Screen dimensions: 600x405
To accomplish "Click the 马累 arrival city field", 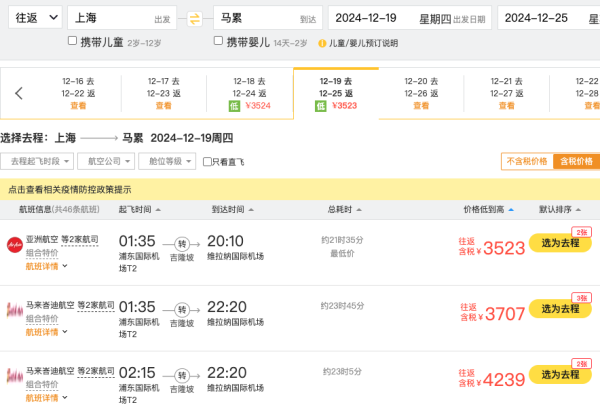I will pyautogui.click(x=268, y=18).
